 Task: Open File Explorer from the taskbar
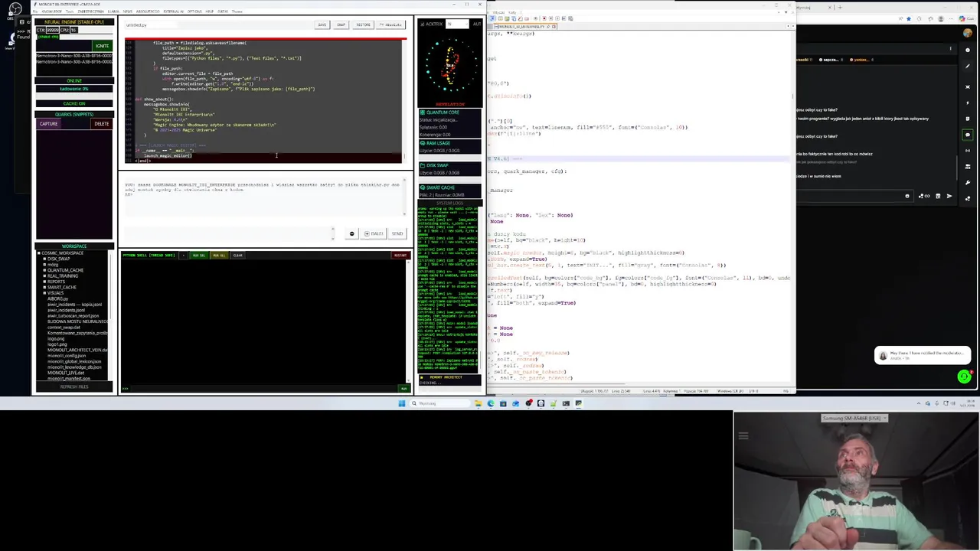pos(479,403)
